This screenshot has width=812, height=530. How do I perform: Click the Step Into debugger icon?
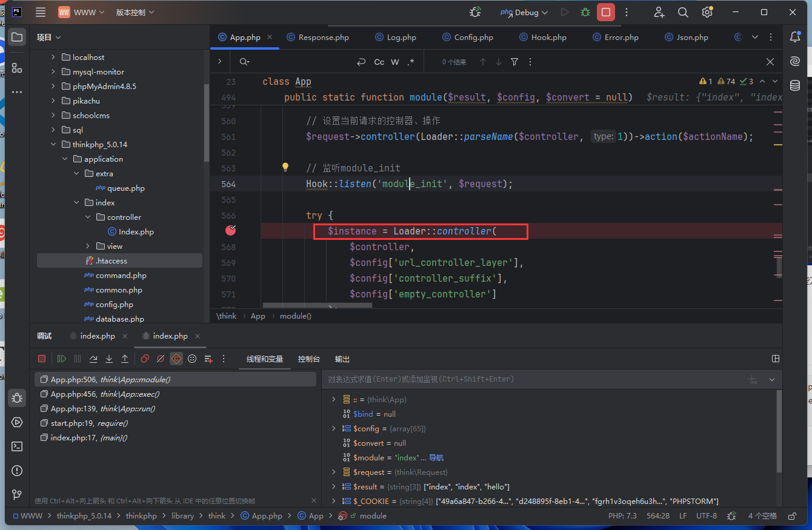tap(109, 359)
